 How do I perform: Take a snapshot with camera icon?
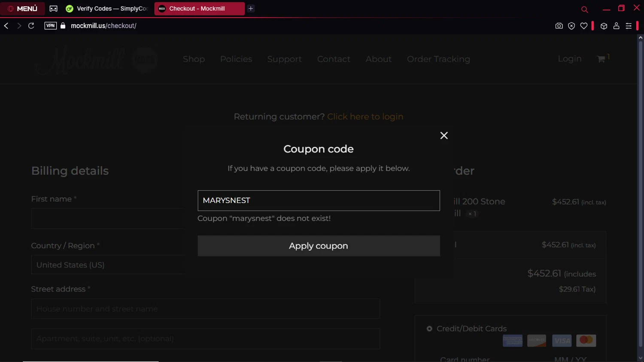pyautogui.click(x=559, y=26)
